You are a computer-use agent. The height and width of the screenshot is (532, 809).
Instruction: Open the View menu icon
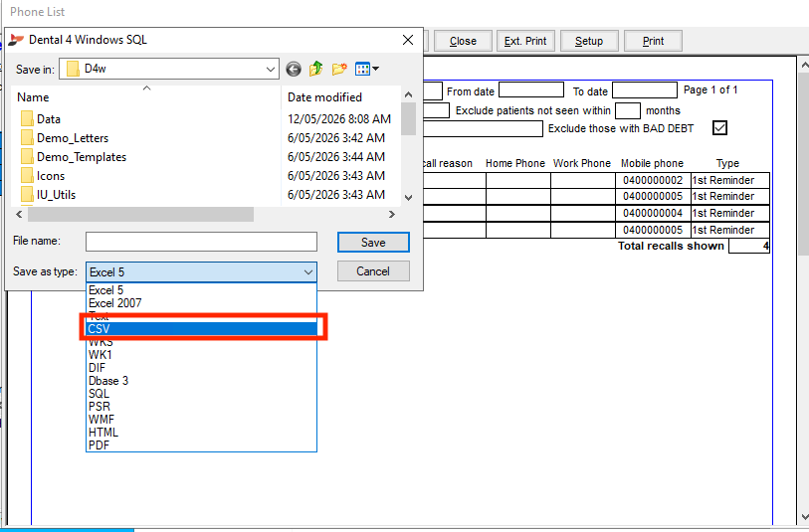[x=367, y=69]
